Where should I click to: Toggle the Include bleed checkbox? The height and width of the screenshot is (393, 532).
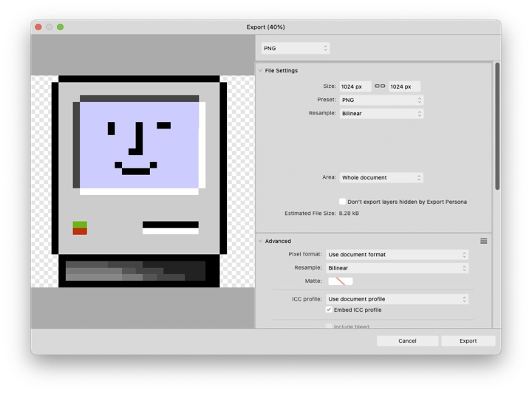point(329,326)
